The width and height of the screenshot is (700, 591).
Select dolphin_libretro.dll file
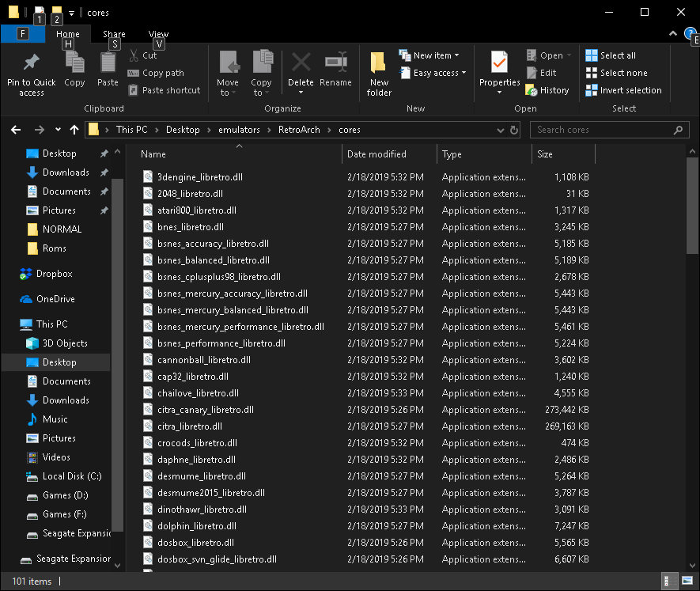click(197, 526)
